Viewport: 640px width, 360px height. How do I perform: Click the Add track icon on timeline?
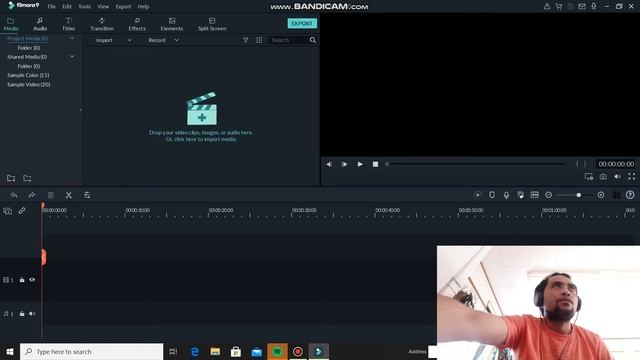pos(8,211)
